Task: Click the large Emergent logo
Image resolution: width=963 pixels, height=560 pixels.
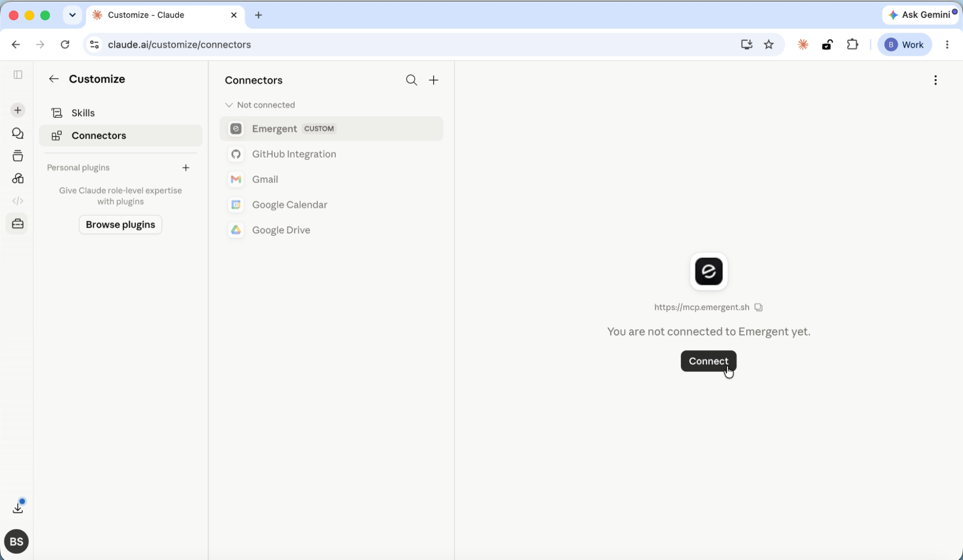Action: 709,272
